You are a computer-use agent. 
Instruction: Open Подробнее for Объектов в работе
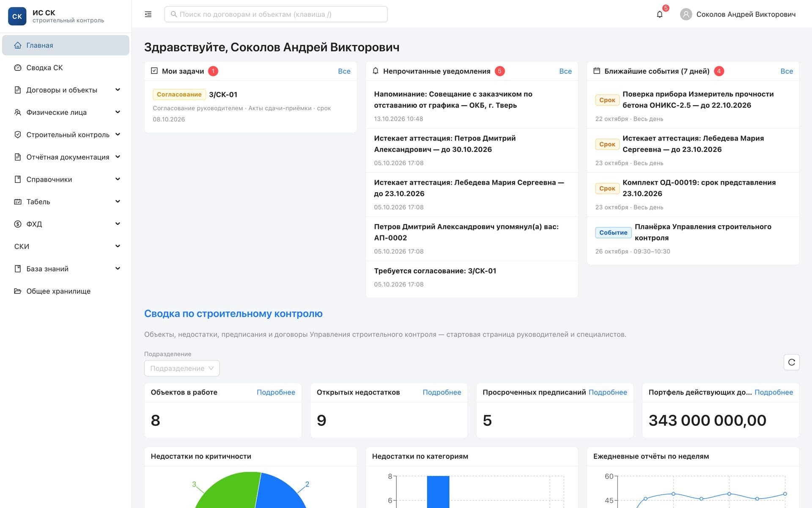[x=276, y=392]
